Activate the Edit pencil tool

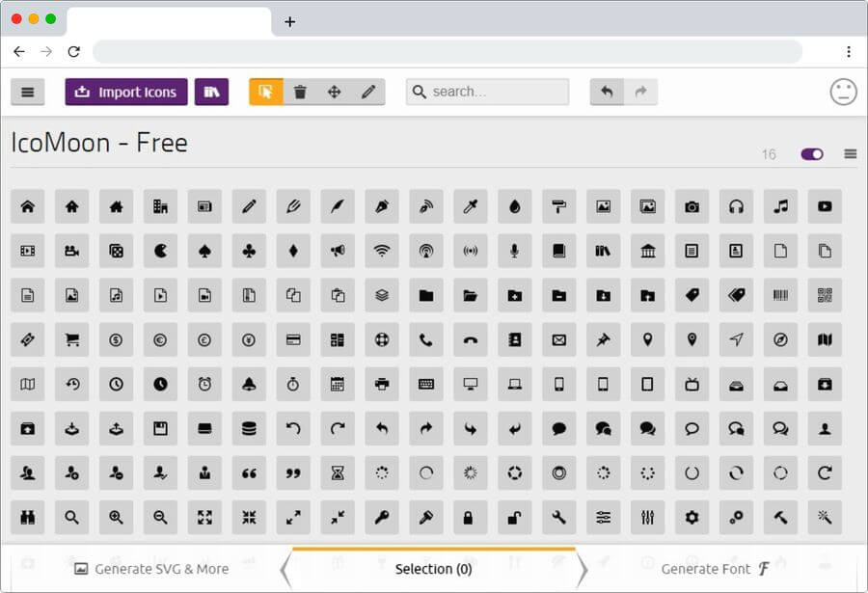click(x=368, y=92)
